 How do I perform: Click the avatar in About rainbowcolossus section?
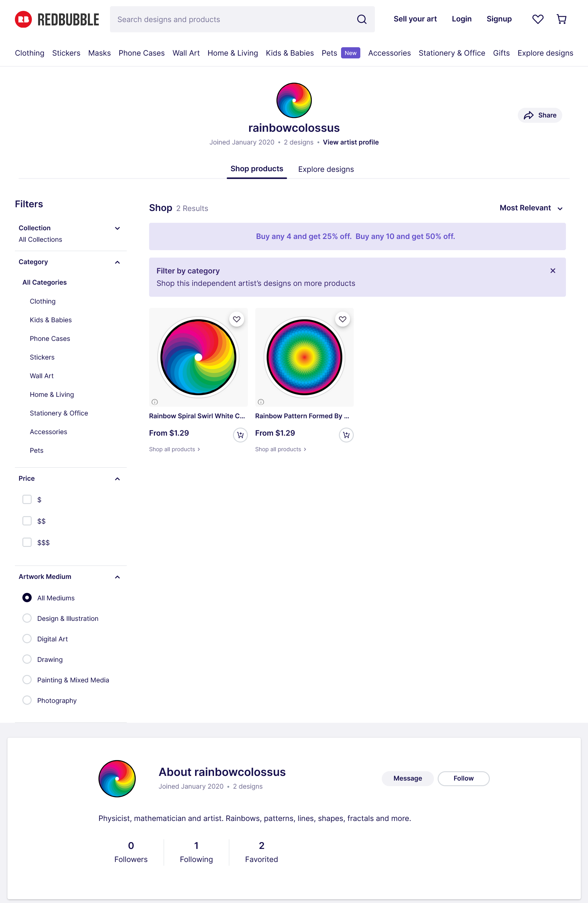[x=117, y=779]
